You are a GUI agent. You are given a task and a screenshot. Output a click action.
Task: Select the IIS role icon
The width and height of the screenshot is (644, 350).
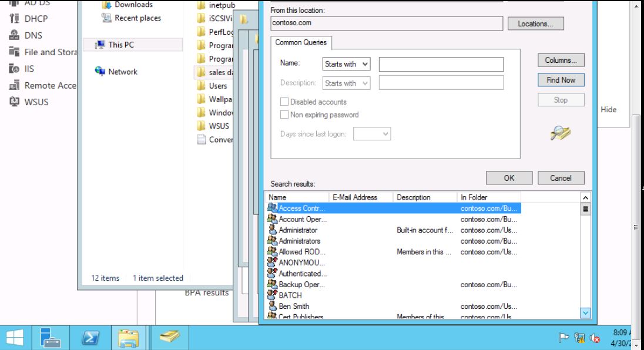pos(14,69)
